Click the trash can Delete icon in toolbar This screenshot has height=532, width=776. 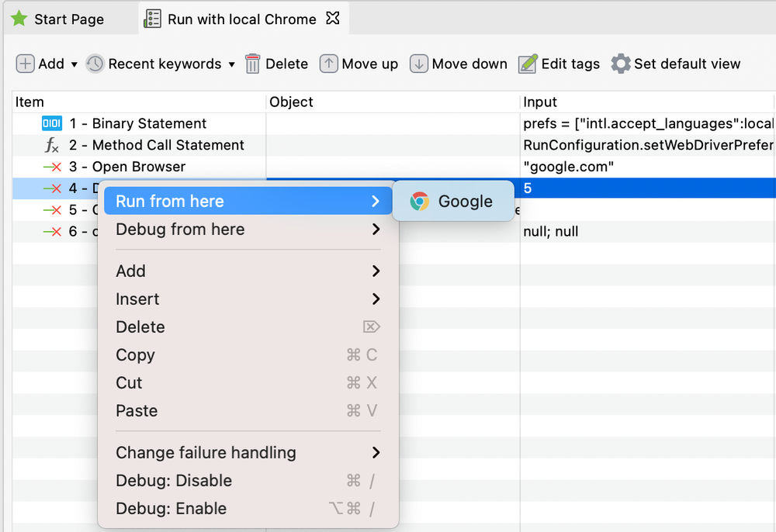[x=253, y=64]
